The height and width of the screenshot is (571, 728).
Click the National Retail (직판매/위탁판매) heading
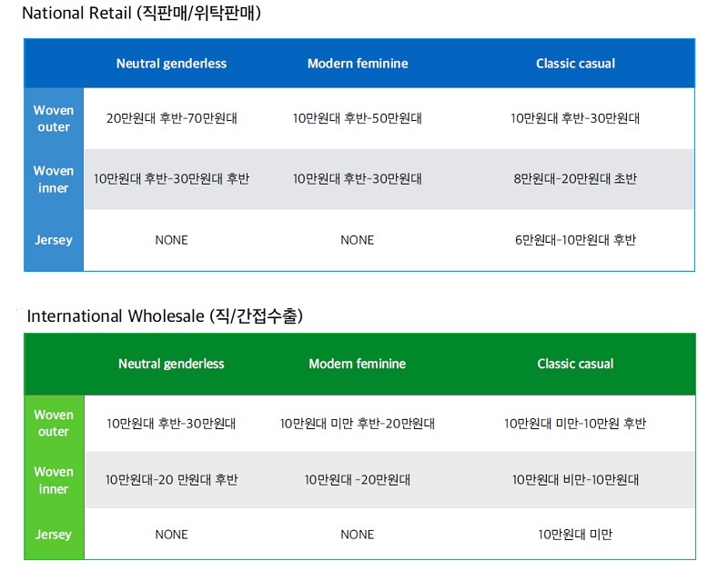(141, 13)
